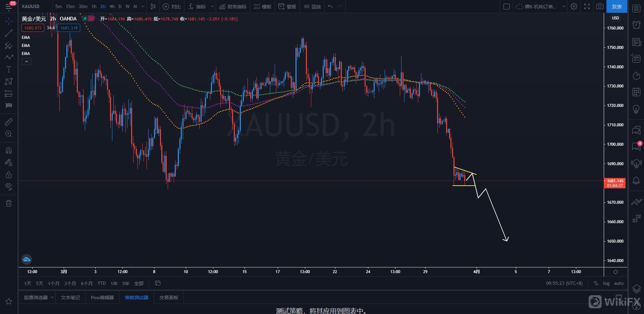Open the watchlist panel in right sidebar
The width and height of the screenshot is (644, 314).
[x=636, y=8]
